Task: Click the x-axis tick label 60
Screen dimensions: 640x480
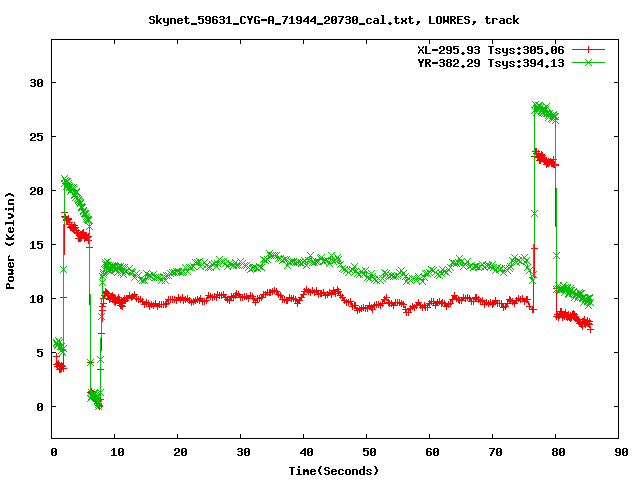Action: 433,452
